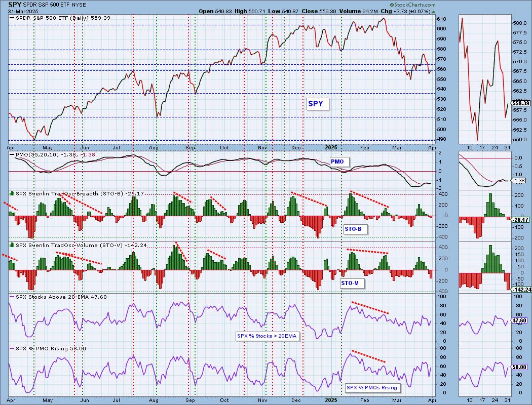Click the 559.39 price tag on zoom panel
Screen dimensions: 532x405
click(521, 103)
